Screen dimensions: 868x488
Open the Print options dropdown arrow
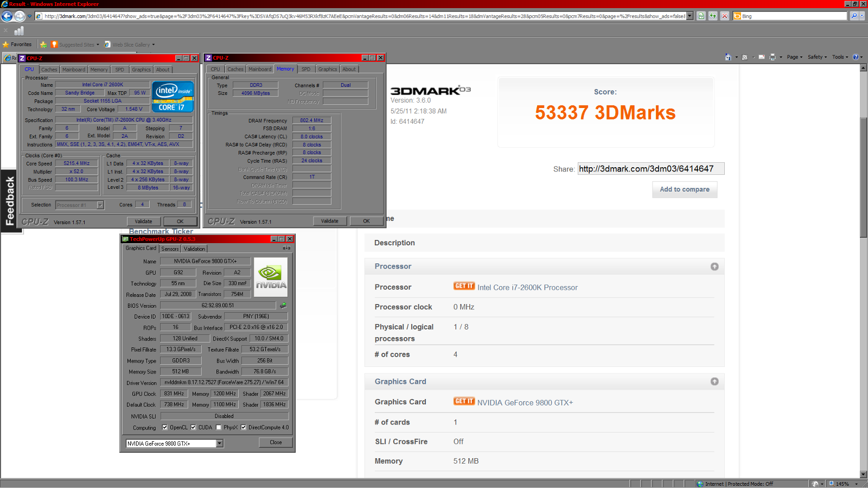pyautogui.click(x=781, y=57)
